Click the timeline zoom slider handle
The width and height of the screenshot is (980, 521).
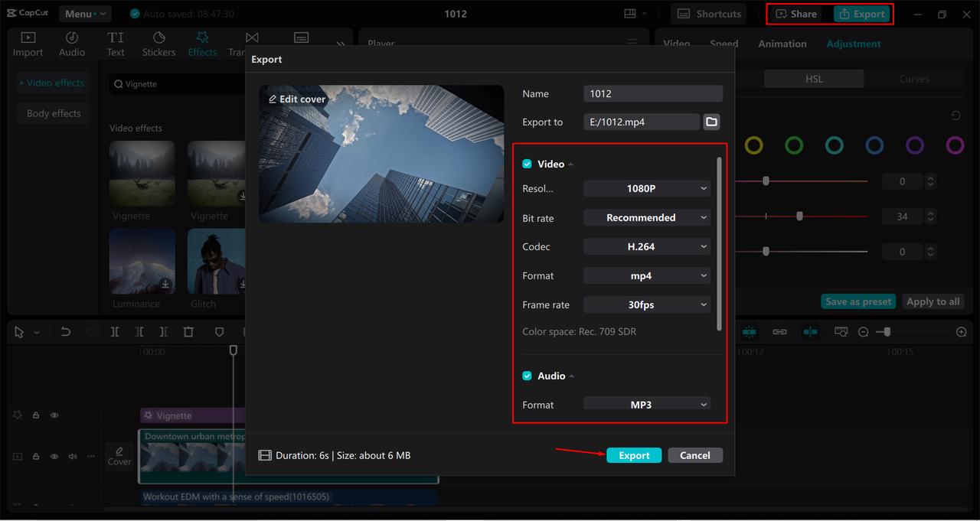(x=887, y=332)
